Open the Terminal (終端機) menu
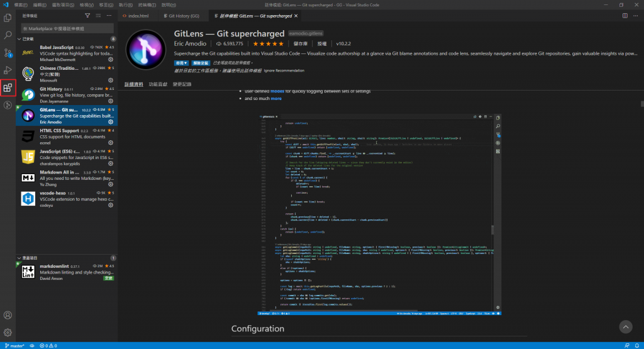Image resolution: width=644 pixels, height=349 pixels. point(147,5)
